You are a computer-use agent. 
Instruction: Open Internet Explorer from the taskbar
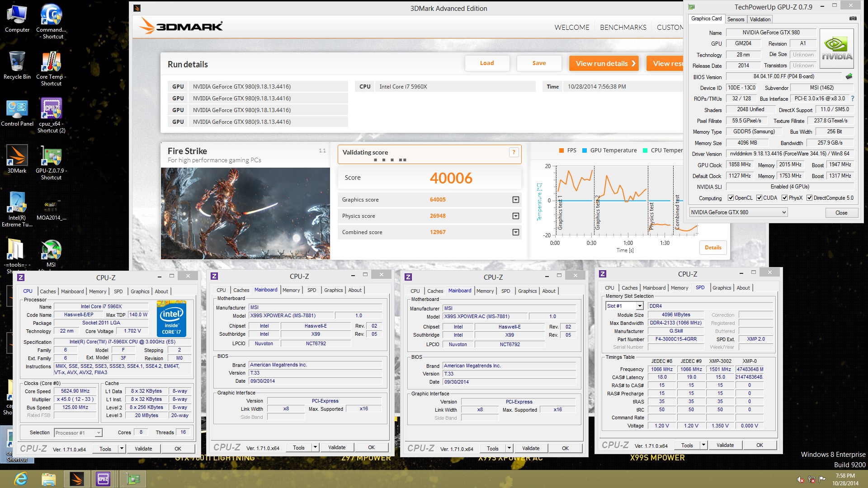tap(21, 479)
